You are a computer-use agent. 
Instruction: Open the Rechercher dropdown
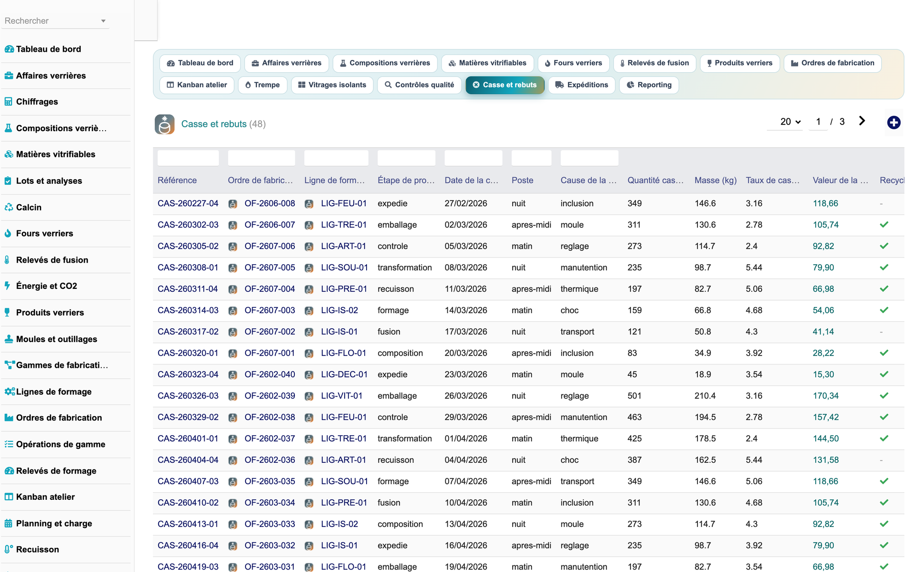(55, 21)
